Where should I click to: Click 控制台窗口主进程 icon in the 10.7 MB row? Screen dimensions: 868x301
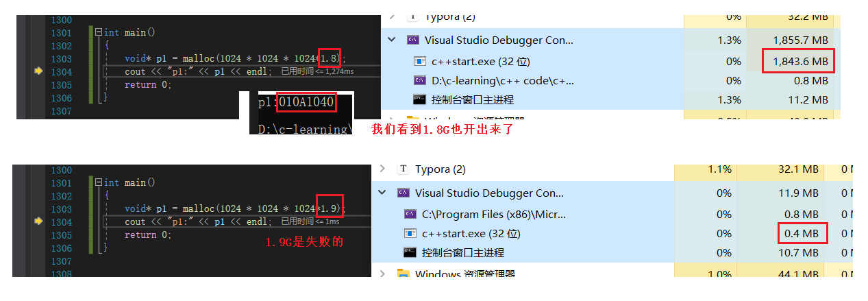tap(410, 252)
